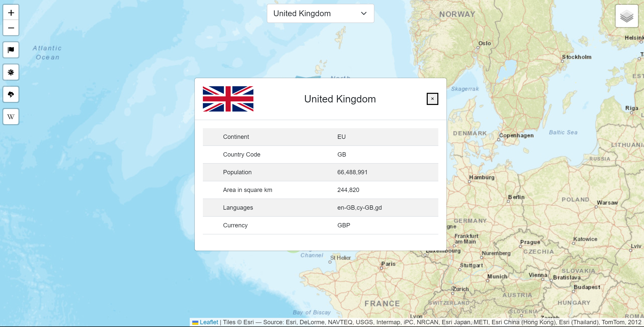Click the zoom out minus button
This screenshot has width=644, height=327.
pyautogui.click(x=11, y=28)
